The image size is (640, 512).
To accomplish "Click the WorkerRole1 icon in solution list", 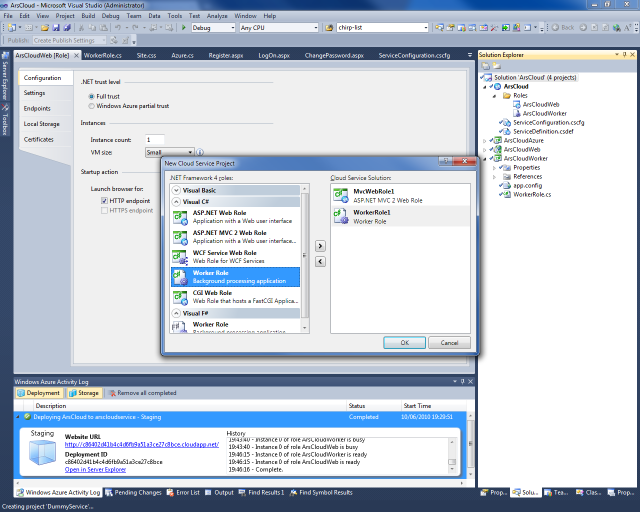I will (x=341, y=216).
